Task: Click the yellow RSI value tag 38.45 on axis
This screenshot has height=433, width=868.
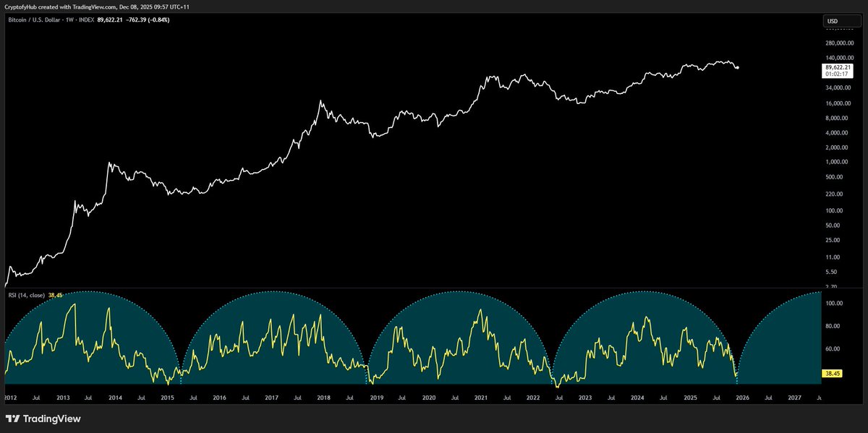Action: click(x=833, y=374)
